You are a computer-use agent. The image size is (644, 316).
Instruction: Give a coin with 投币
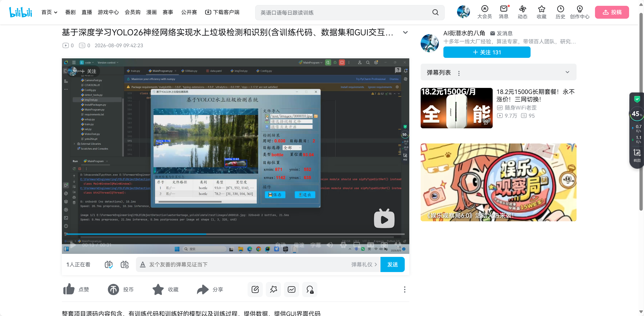[121, 289]
